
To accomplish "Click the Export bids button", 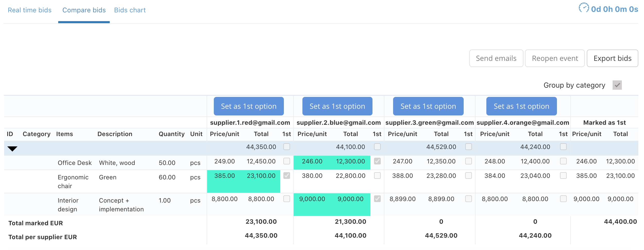I will [612, 58].
